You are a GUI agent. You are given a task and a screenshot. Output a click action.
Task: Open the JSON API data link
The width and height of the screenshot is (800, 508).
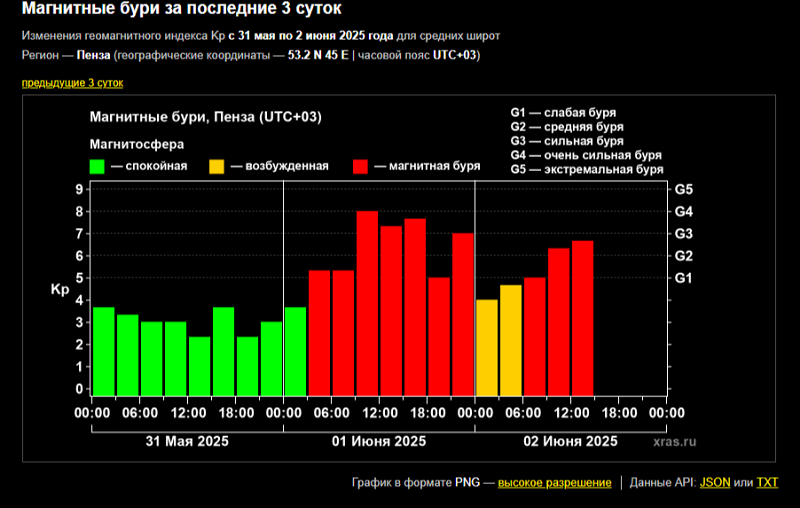714,483
